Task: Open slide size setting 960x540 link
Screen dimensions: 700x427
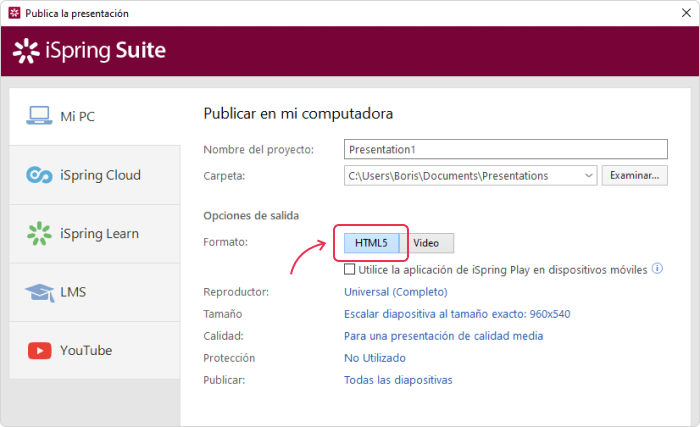Action: pyautogui.click(x=457, y=314)
